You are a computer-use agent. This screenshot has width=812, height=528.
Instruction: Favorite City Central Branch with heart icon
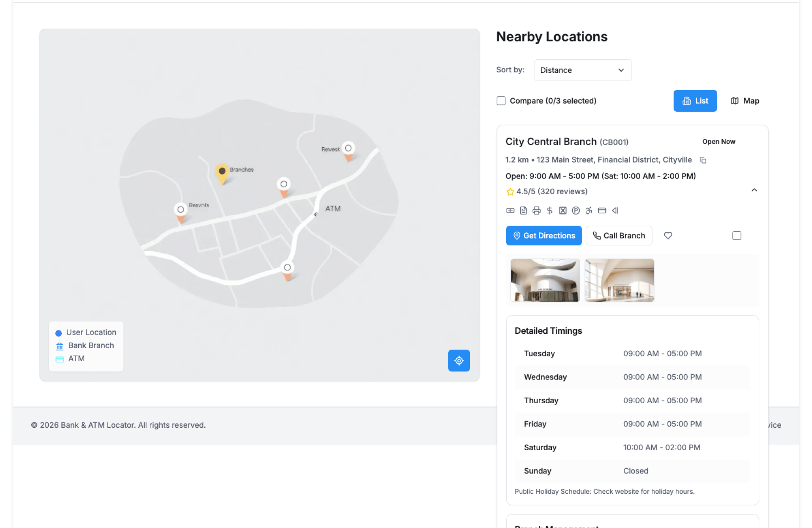pos(668,236)
